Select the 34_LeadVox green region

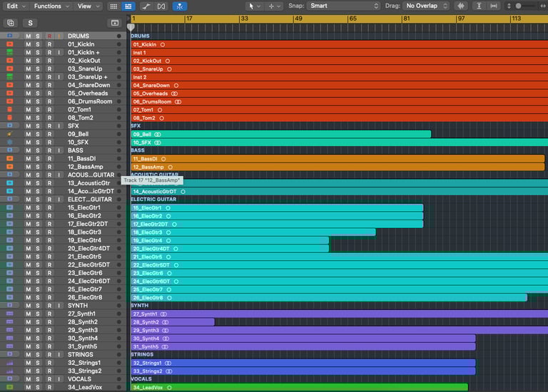[300, 388]
